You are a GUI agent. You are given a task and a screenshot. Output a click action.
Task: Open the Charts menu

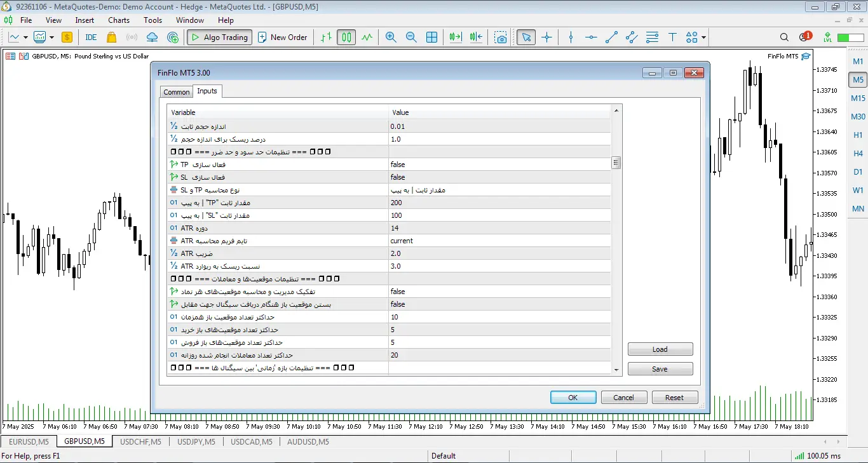point(119,20)
